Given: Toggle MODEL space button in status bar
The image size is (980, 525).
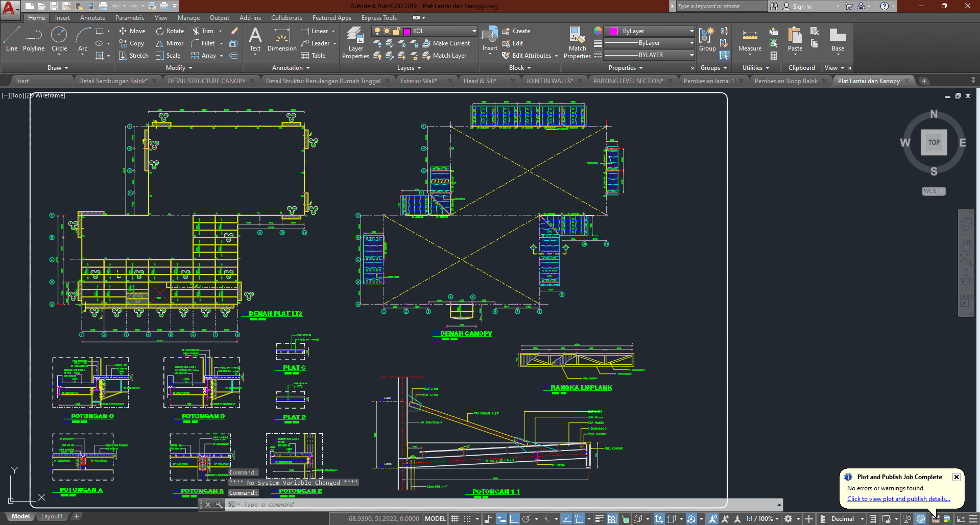Looking at the screenshot, I should (435, 519).
